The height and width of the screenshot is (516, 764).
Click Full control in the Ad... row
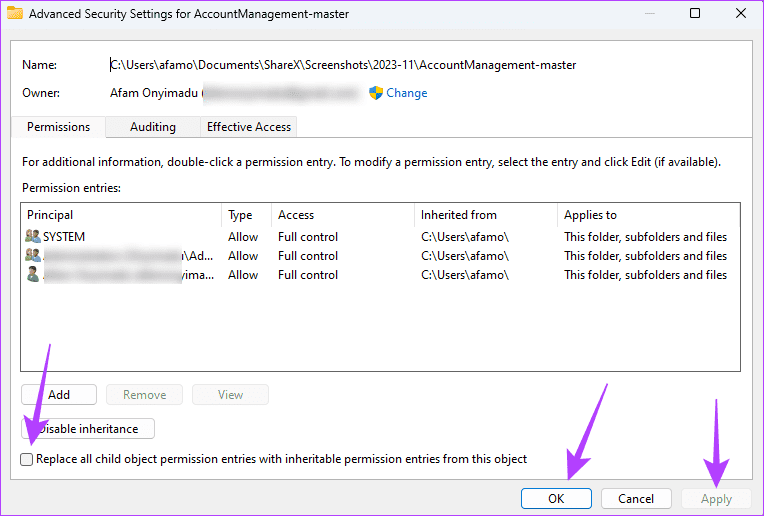(308, 256)
